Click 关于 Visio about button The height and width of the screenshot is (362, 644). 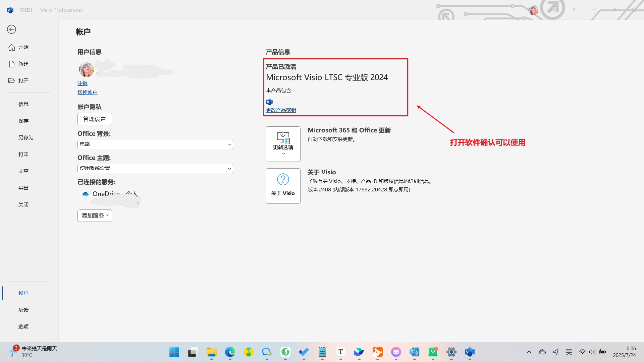tap(283, 186)
